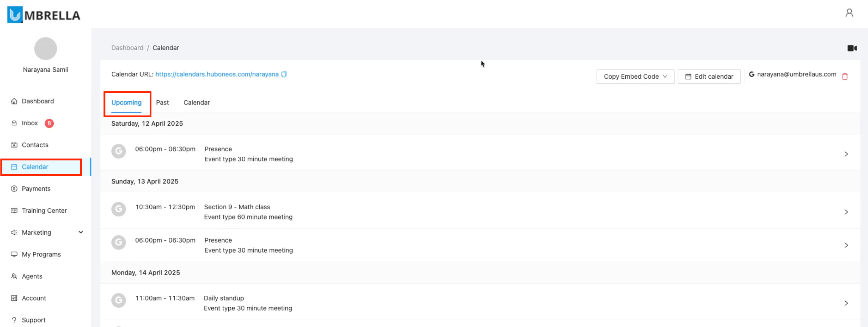Screen dimensions: 868x327
Task: Open Inbox from the sidebar
Action: (x=30, y=123)
